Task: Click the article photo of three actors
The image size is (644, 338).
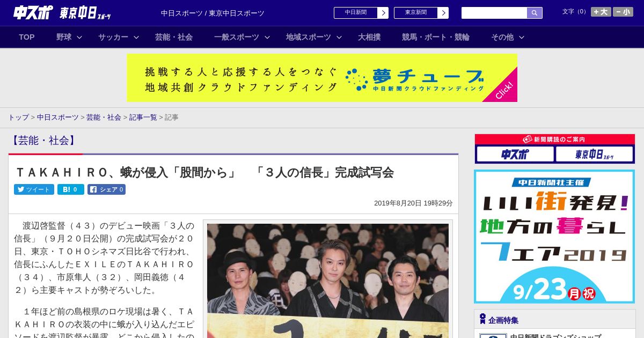Action: click(x=328, y=280)
